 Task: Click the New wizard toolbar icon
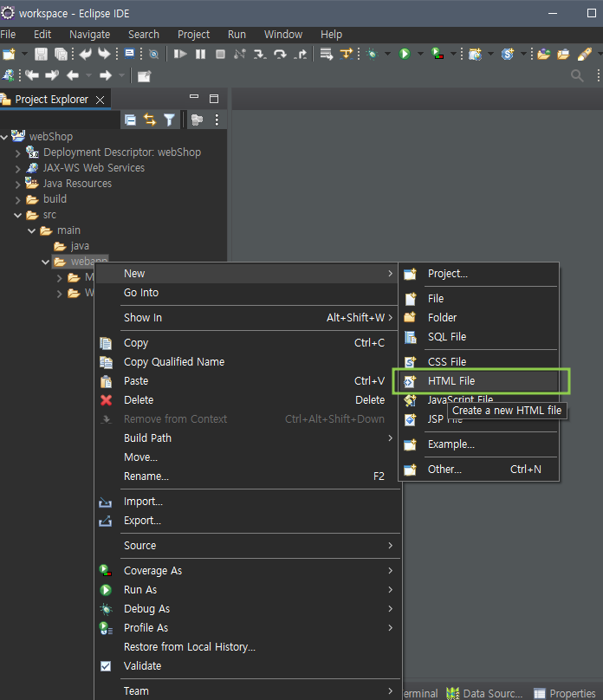(9, 54)
